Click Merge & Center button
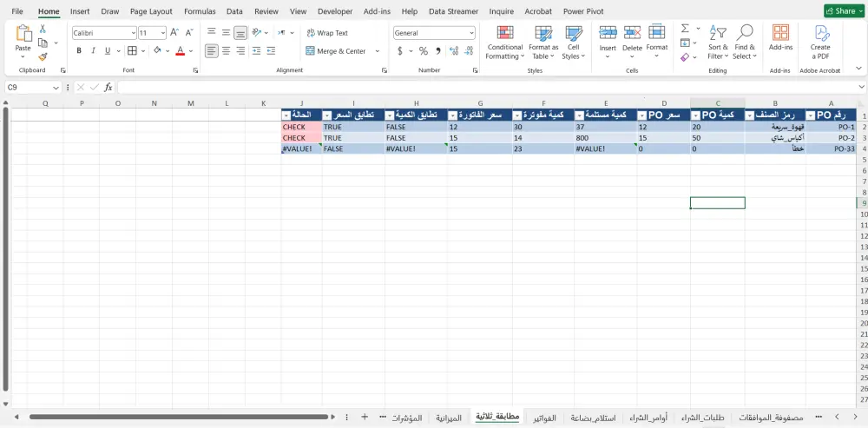This screenshot has height=428, width=868. tap(336, 51)
